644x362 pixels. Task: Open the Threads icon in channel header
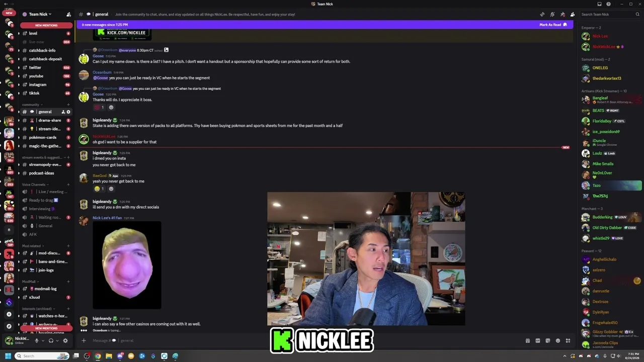tap(542, 14)
